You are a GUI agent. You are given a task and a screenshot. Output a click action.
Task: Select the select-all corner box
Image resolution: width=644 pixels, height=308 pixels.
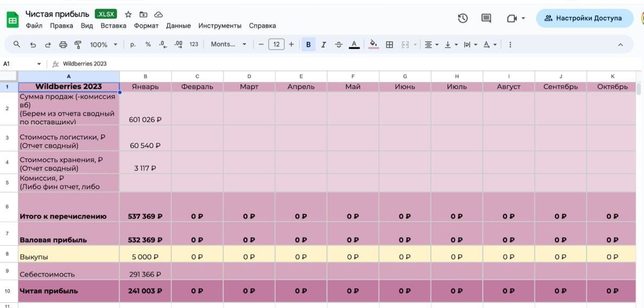9,76
